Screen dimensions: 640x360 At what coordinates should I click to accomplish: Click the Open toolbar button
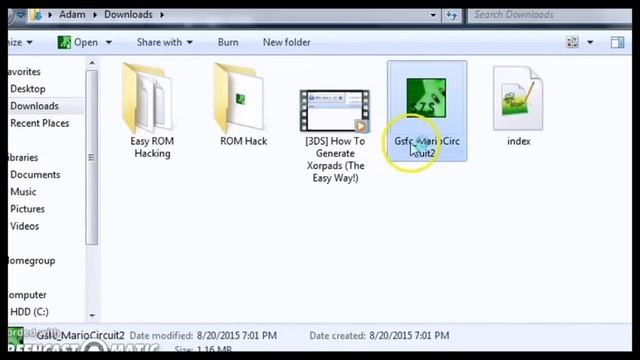click(x=78, y=42)
